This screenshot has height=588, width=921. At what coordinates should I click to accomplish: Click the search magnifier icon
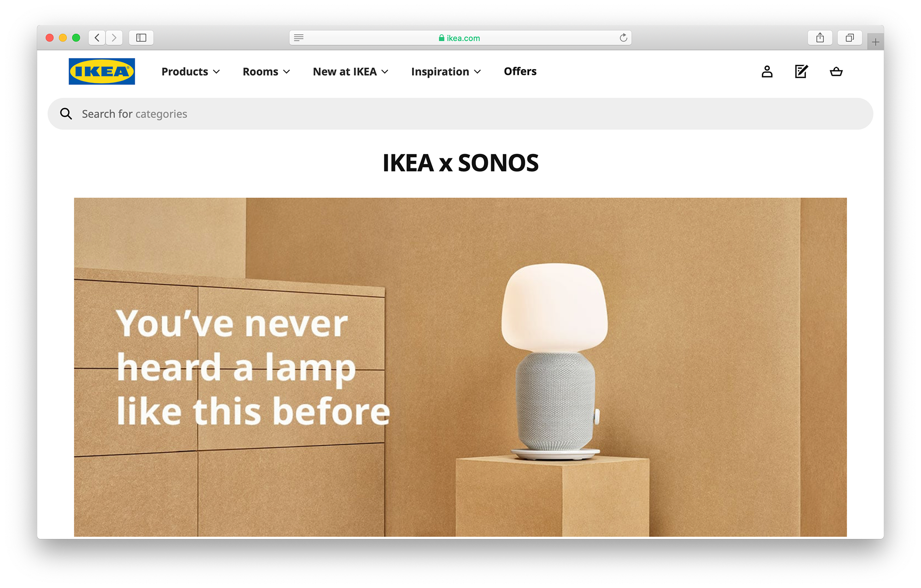point(66,114)
